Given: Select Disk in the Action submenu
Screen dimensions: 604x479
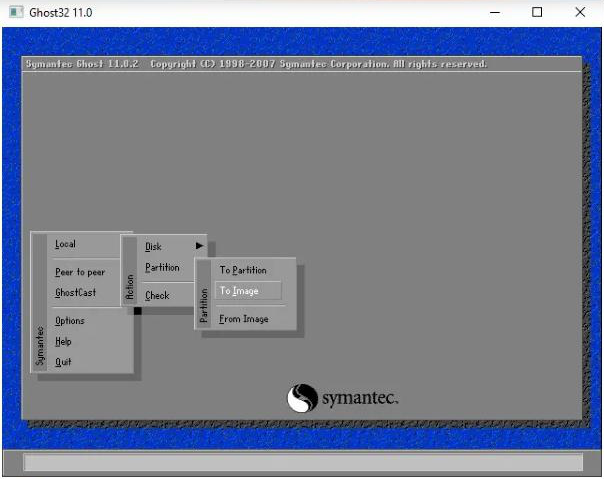Looking at the screenshot, I should [x=153, y=247].
